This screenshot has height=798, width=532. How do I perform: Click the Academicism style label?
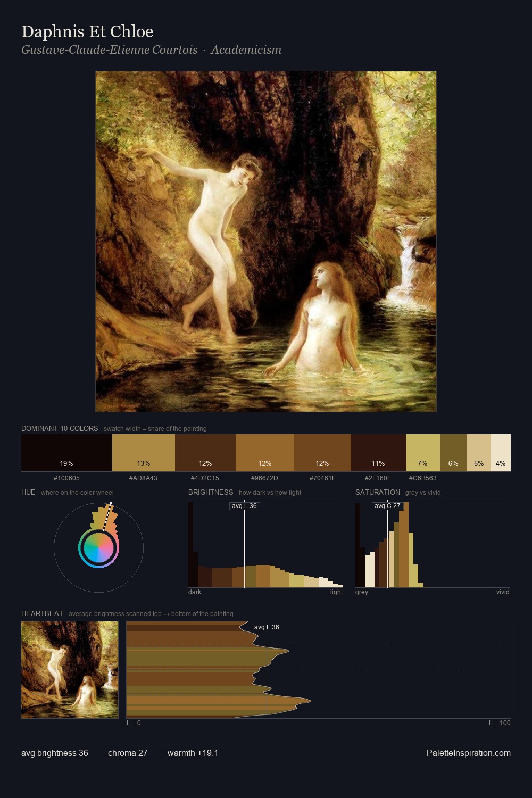[246, 50]
